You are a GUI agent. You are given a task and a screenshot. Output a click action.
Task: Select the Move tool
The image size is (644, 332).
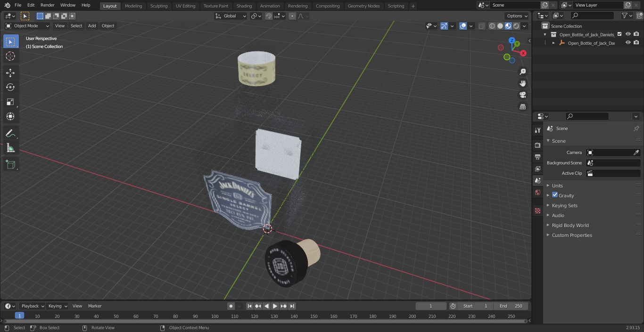10,73
